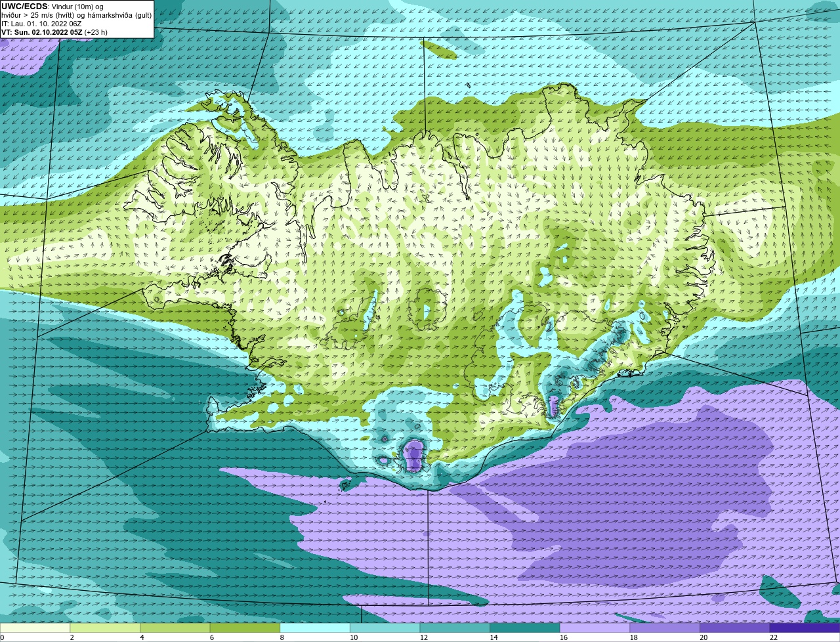Click the '16' label on the color scale
This screenshot has height=642, width=840.
point(564,637)
